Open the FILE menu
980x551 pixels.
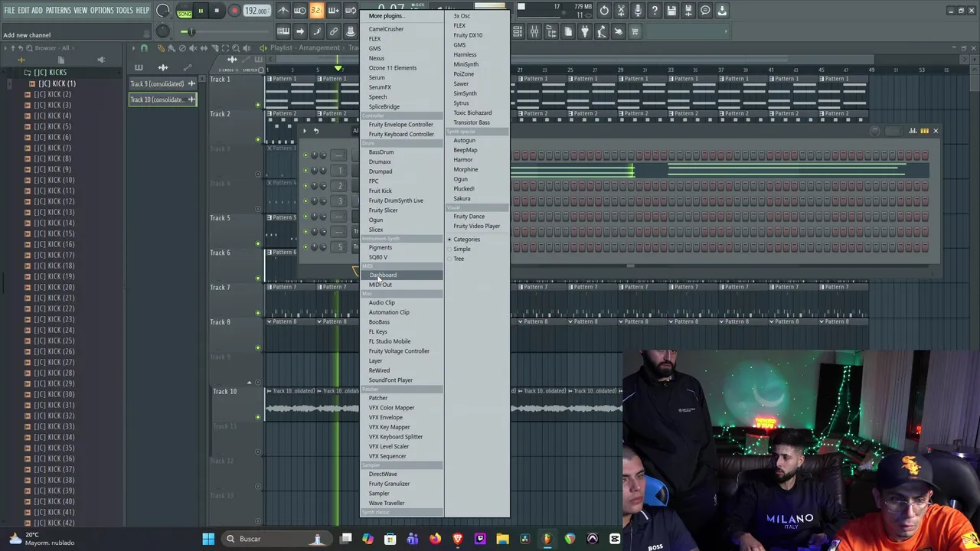click(x=9, y=11)
